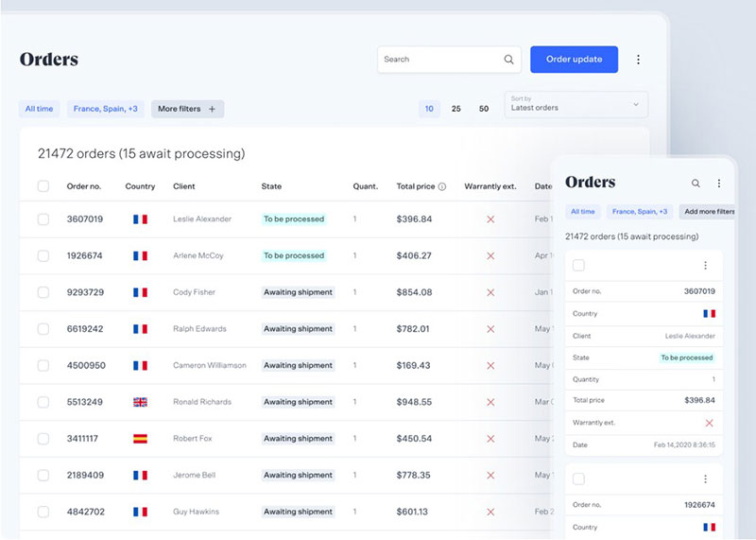
Task: Click the warranty X for order 4842702
Action: tap(490, 512)
